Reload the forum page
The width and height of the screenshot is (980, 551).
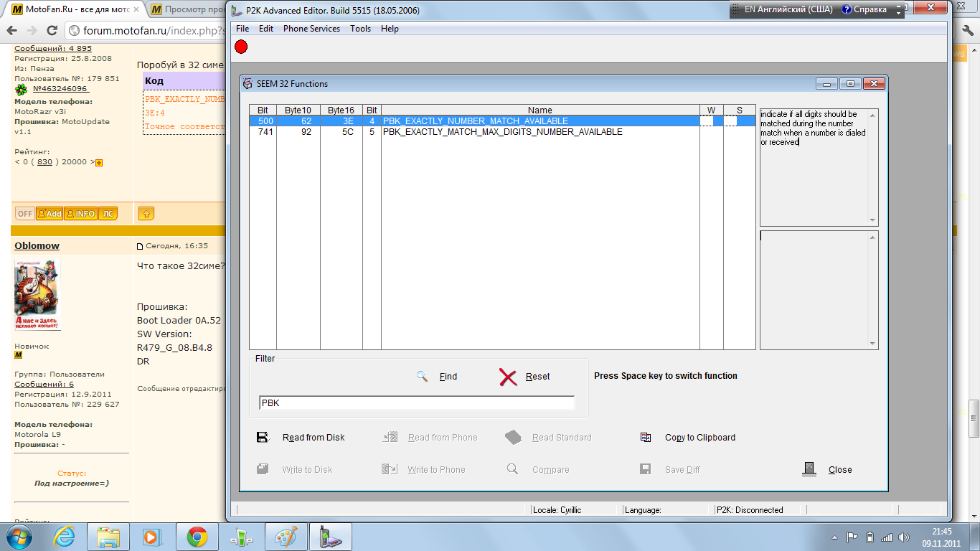coord(52,31)
